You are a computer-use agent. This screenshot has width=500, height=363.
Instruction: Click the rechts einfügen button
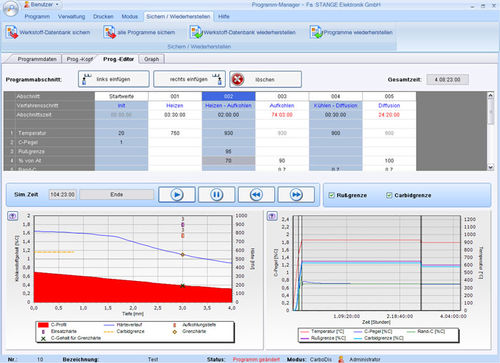(x=189, y=79)
